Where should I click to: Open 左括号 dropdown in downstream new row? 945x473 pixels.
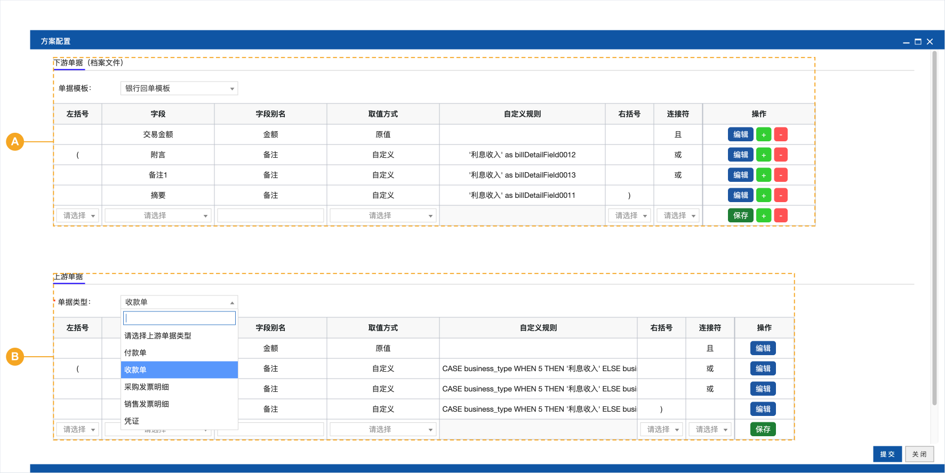click(78, 215)
